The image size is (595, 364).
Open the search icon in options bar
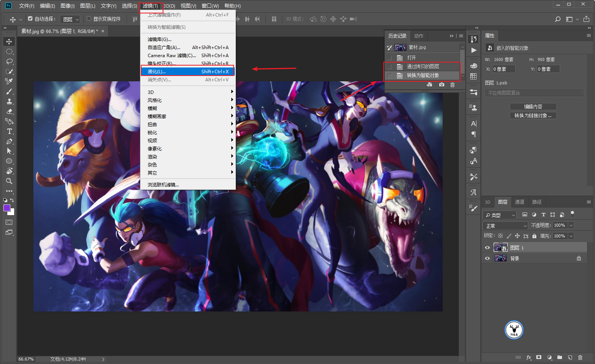(x=558, y=19)
